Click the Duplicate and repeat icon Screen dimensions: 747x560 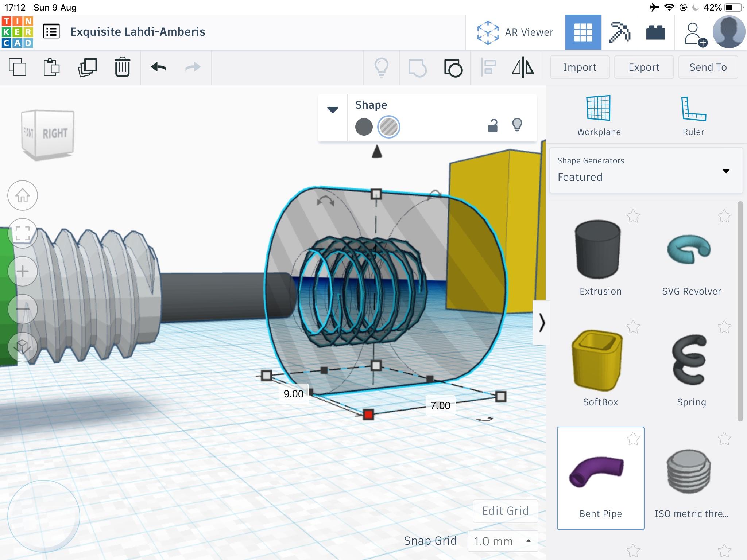[88, 67]
